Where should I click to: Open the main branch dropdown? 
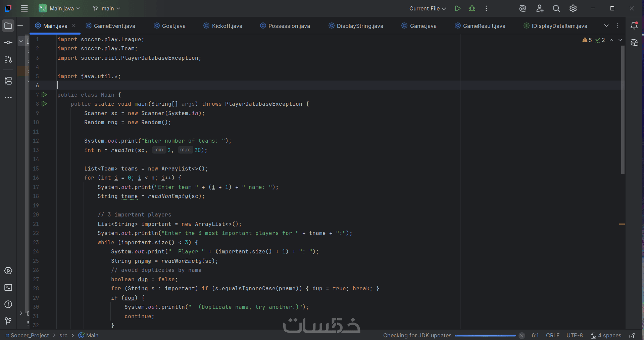pos(107,8)
